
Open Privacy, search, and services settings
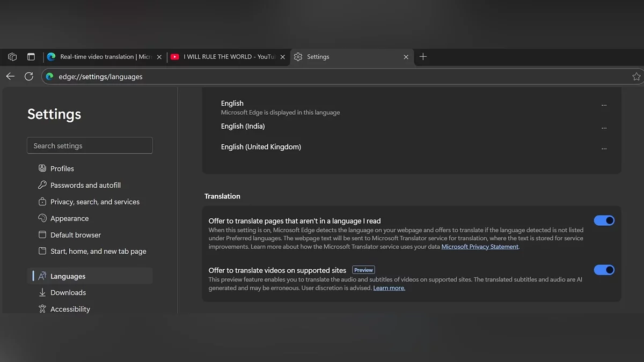94,202
